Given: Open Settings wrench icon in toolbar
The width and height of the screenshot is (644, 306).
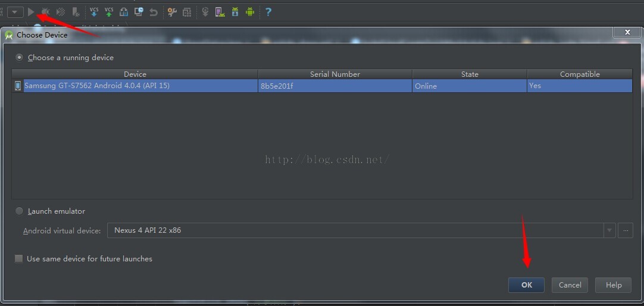Looking at the screenshot, I should point(172,12).
